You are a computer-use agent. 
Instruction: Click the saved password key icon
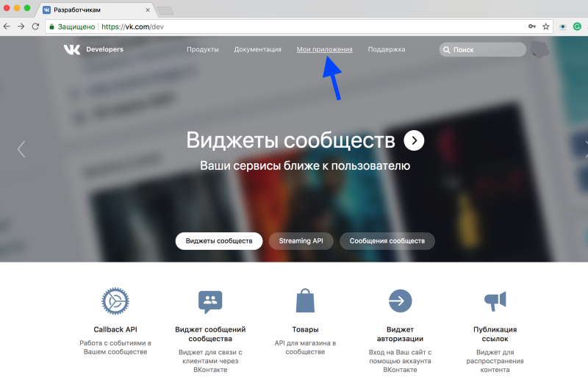click(x=531, y=26)
